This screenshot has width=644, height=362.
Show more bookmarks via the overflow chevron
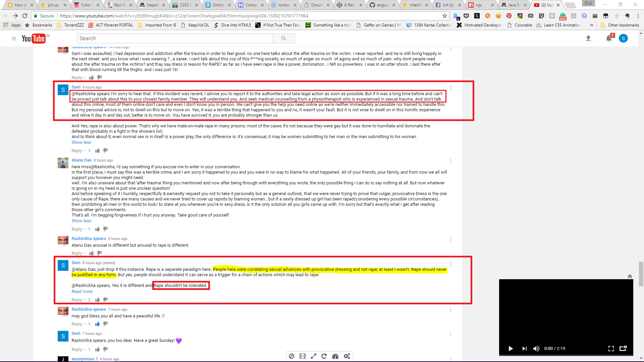click(591, 25)
